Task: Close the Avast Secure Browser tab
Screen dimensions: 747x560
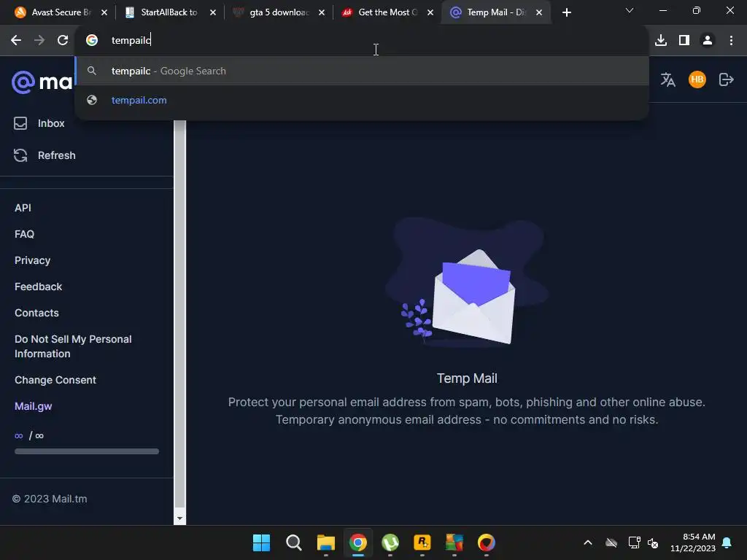Action: click(x=104, y=13)
